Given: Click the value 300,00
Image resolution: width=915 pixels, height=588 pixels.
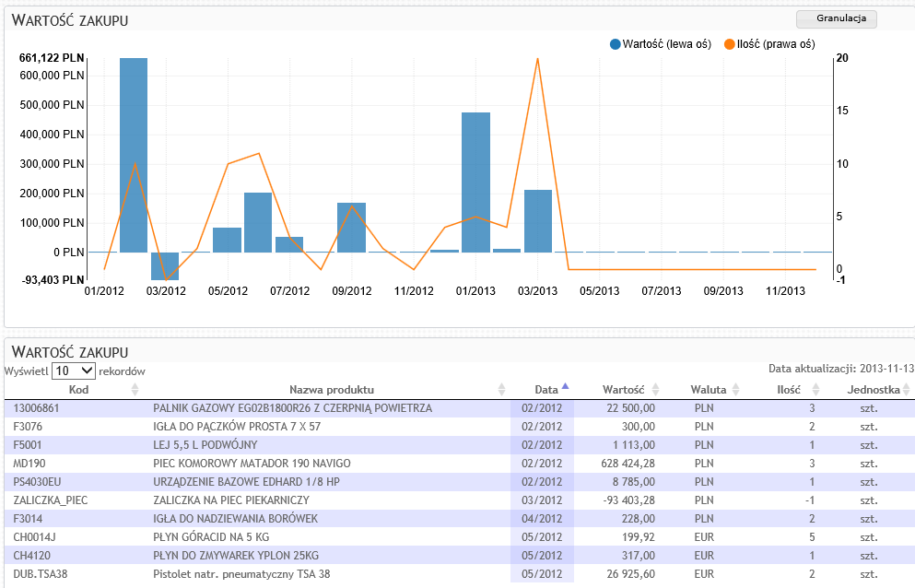Looking at the screenshot, I should (x=639, y=427).
